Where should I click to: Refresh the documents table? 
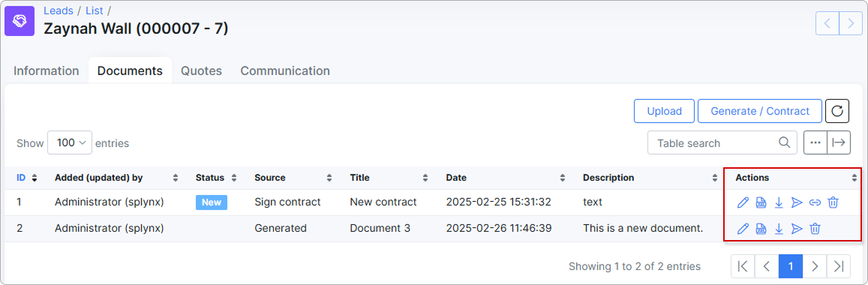click(x=837, y=111)
